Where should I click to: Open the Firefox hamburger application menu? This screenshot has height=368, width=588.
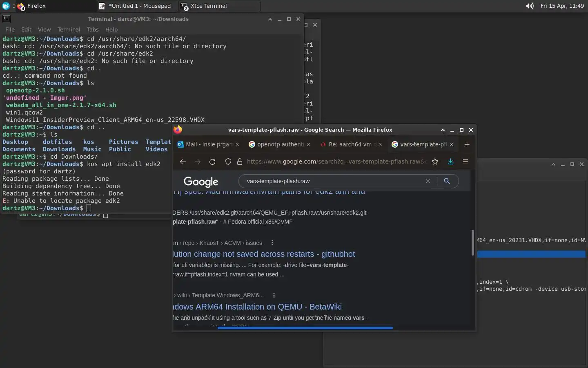click(465, 162)
